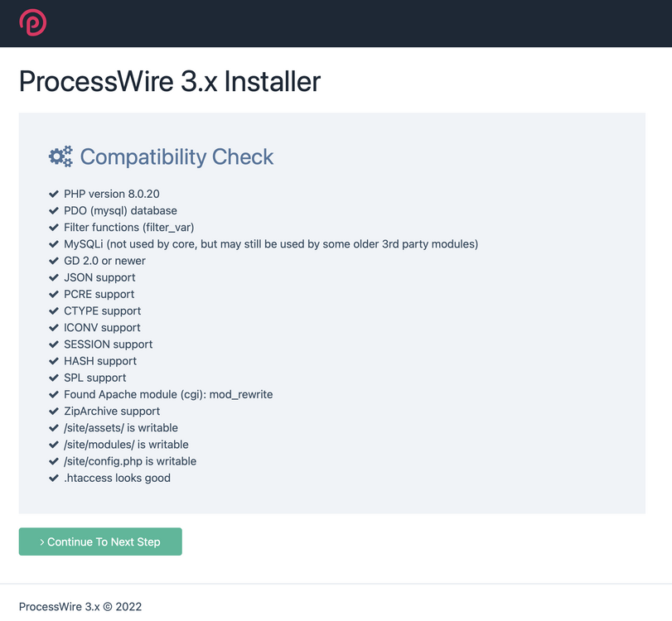Click the Found Apache module mod_rewrite line

point(168,394)
